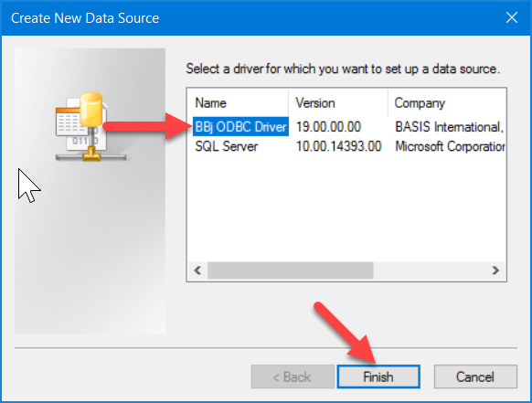Close the Create New Data Source dialog

[512, 17]
